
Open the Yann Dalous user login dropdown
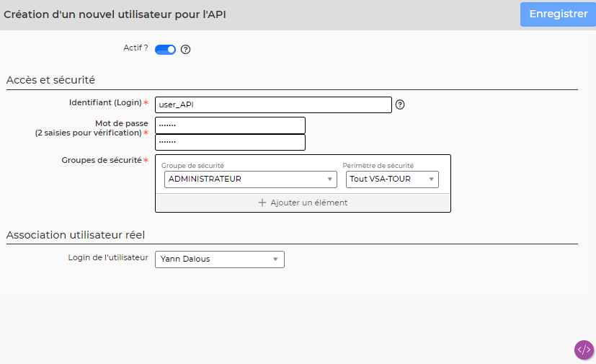[220, 259]
